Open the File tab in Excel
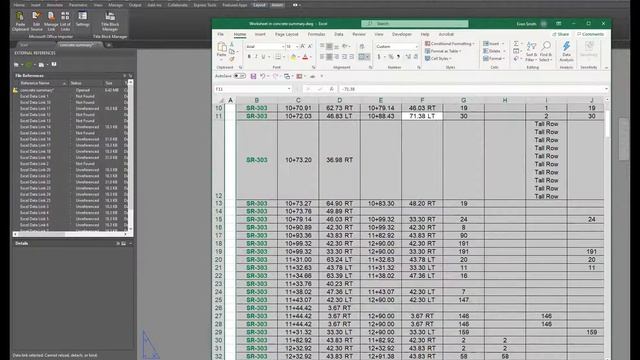Viewport: 640px width, 360px height. 221,34
